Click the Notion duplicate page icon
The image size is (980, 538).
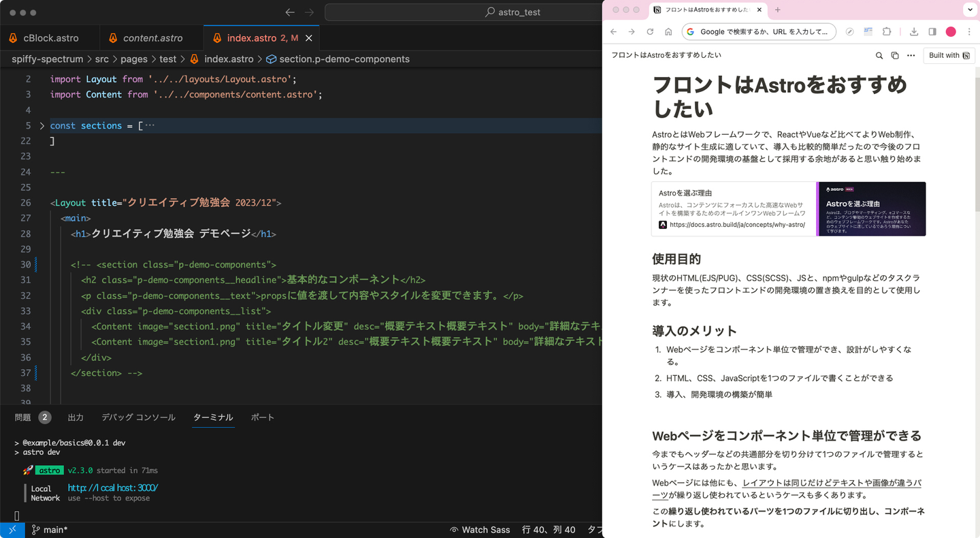coord(895,55)
